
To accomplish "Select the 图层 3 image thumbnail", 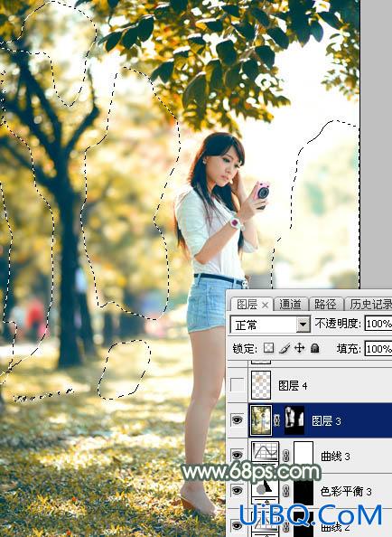I will (x=261, y=420).
